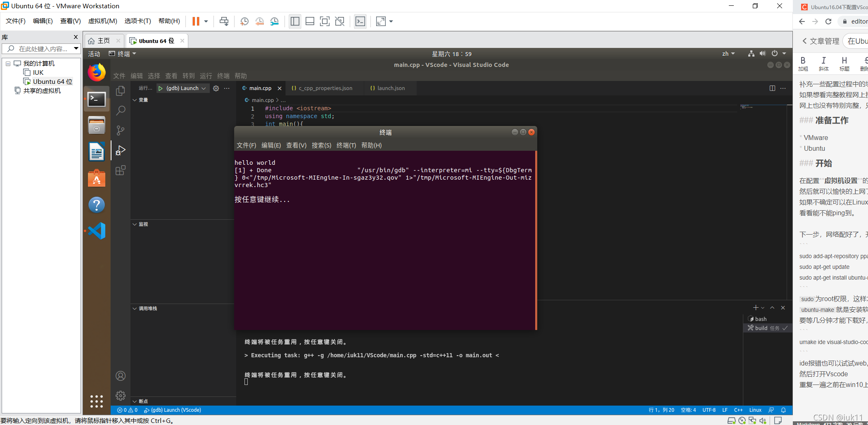
Task: Click errors and warnings count in status bar
Action: pos(127,410)
